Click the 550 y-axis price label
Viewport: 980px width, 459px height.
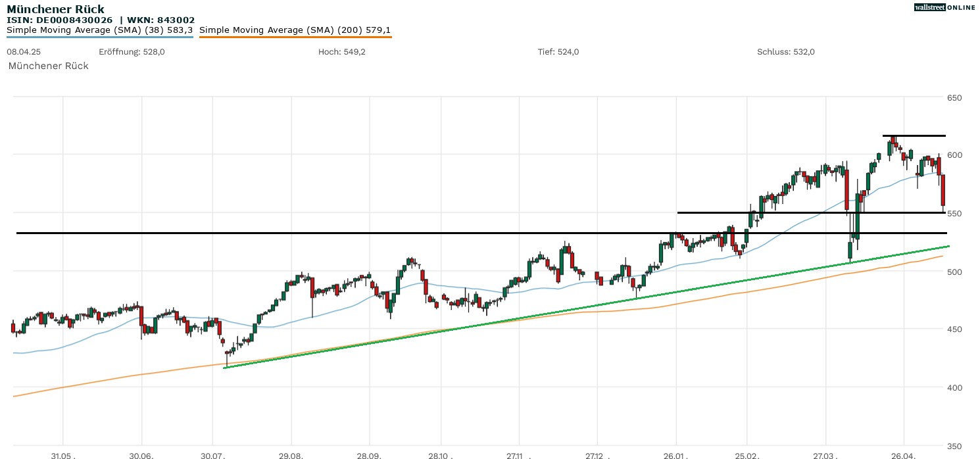click(954, 214)
